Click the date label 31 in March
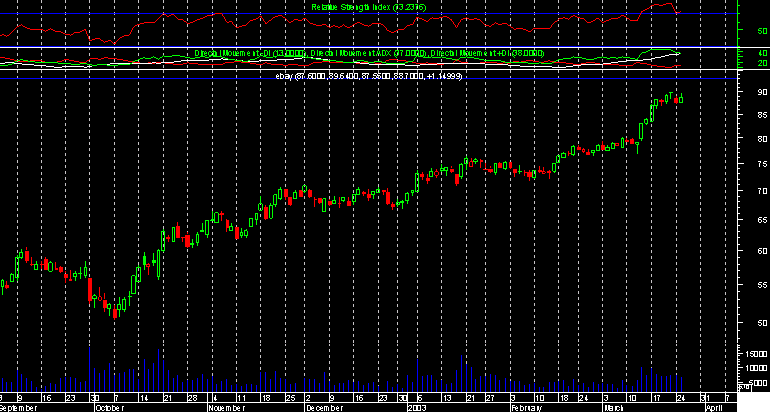 point(705,398)
